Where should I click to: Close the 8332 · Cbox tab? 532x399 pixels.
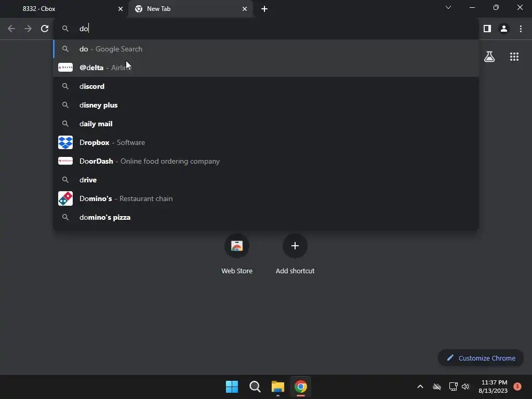pyautogui.click(x=121, y=9)
